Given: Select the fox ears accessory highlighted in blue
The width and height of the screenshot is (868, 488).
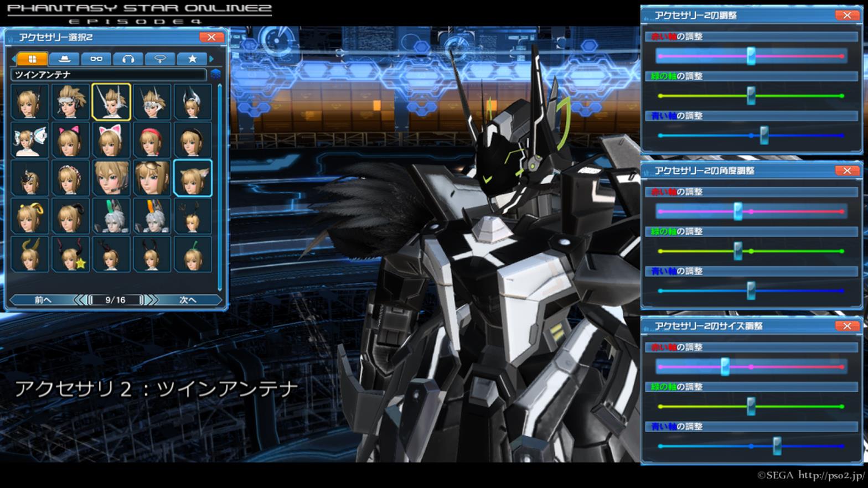Looking at the screenshot, I should (193, 178).
